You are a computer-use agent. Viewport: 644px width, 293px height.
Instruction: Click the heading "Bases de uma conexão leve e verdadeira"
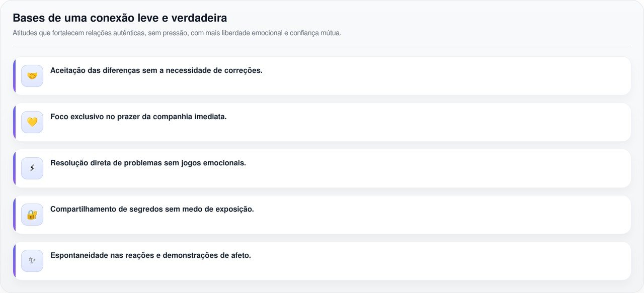coord(120,18)
